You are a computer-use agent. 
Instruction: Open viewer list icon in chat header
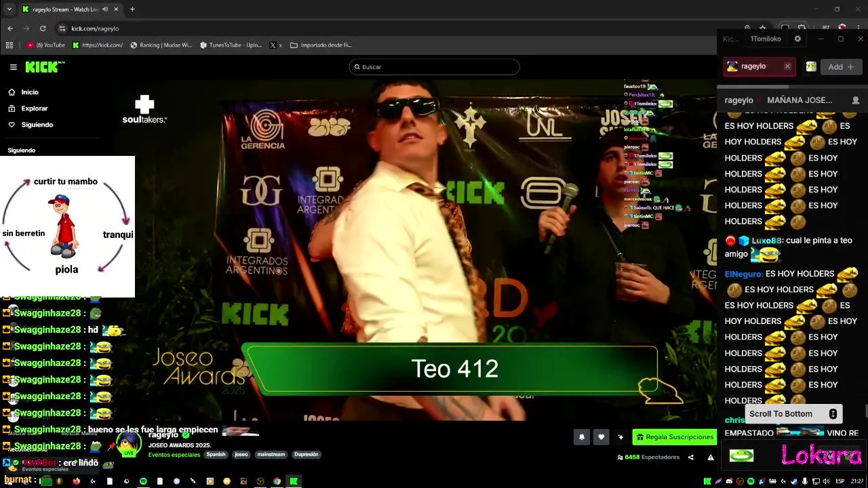coord(855,100)
